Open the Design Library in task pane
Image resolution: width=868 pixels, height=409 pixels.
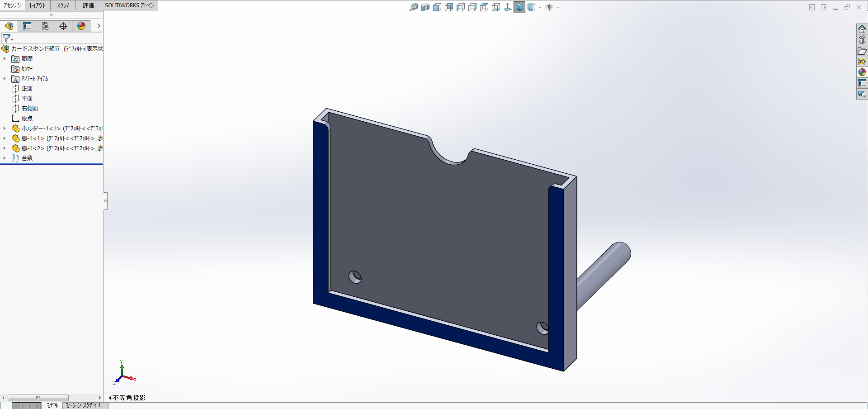(862, 40)
